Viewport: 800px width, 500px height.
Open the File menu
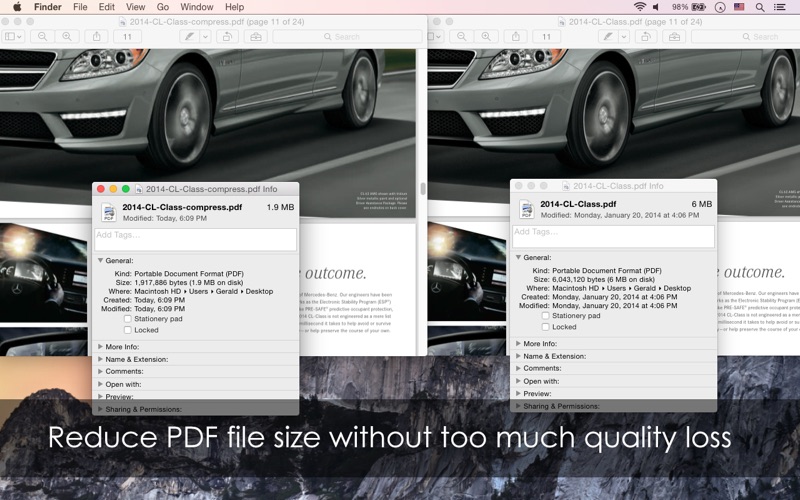click(80, 7)
